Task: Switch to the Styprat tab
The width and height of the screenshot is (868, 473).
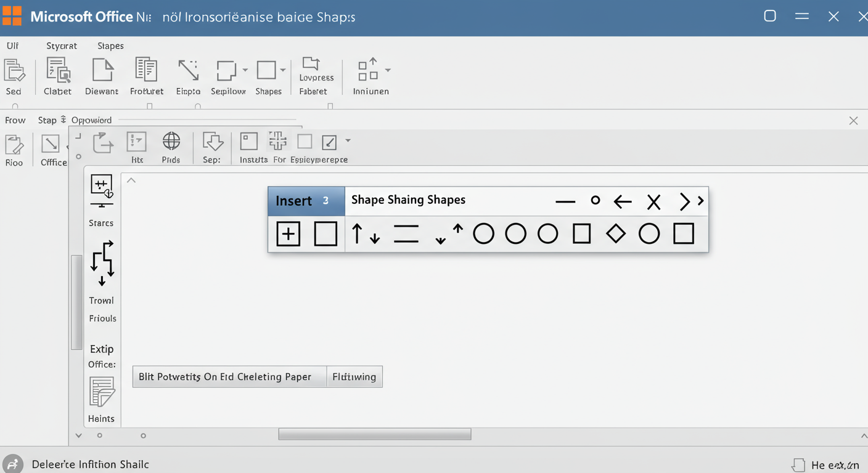Action: point(62,46)
